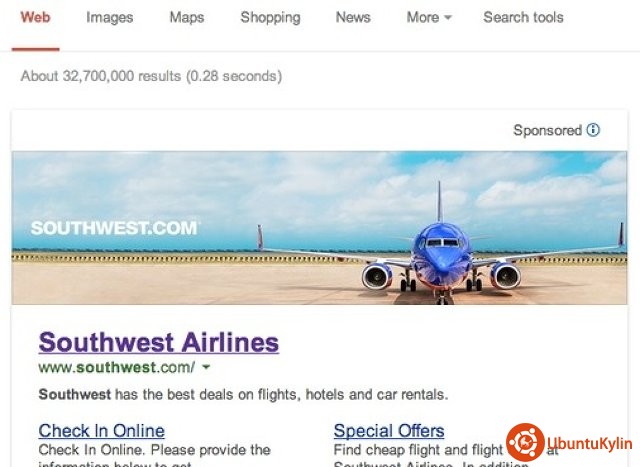
Task: Click the results count text
Action: point(151,76)
